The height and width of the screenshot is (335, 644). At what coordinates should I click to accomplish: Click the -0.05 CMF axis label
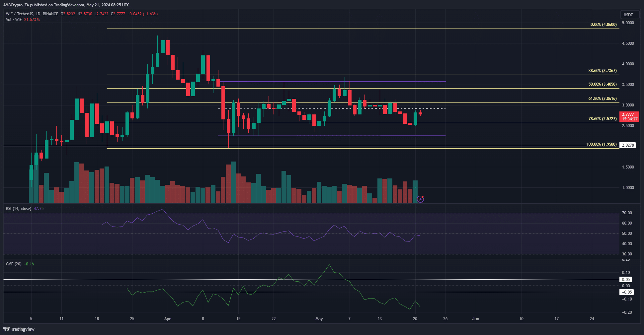(x=627, y=292)
